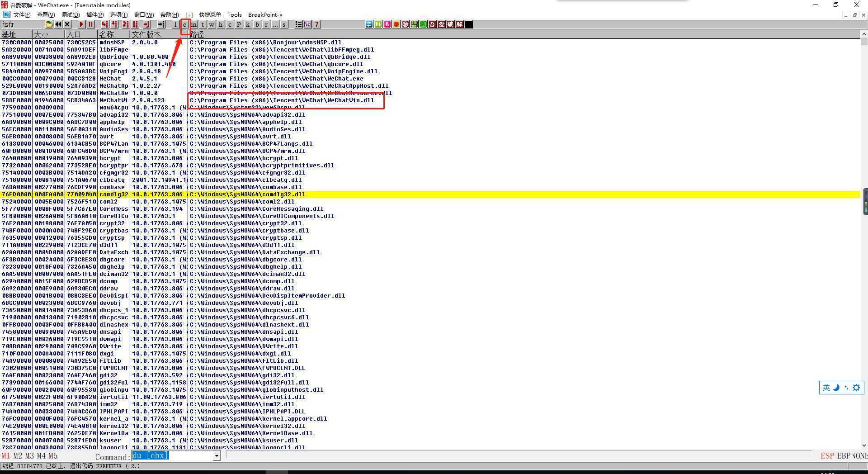Switch to the M1 memory tab

click(5, 456)
